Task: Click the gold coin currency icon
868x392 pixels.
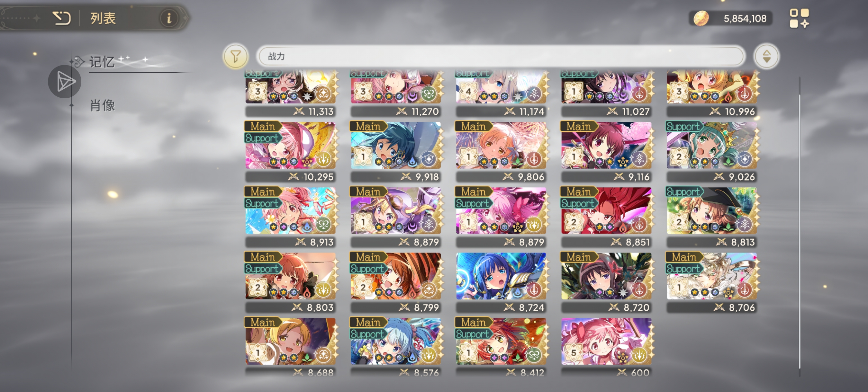Action: click(x=701, y=18)
